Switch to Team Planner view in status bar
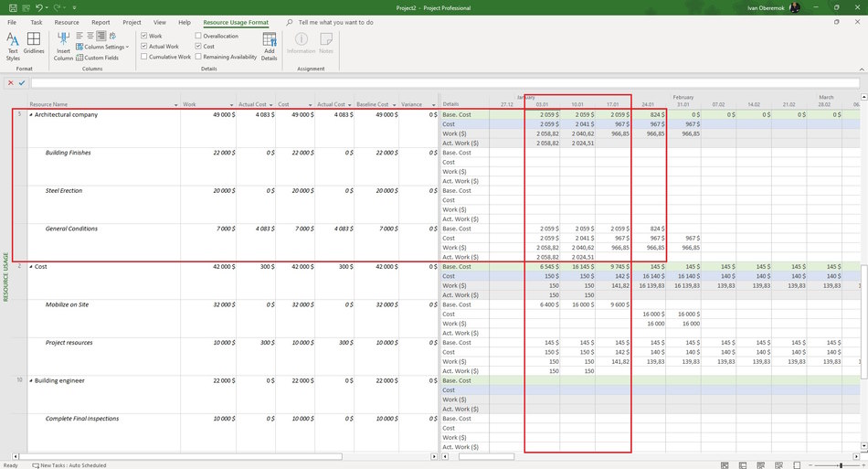868x469 pixels. [x=760, y=465]
